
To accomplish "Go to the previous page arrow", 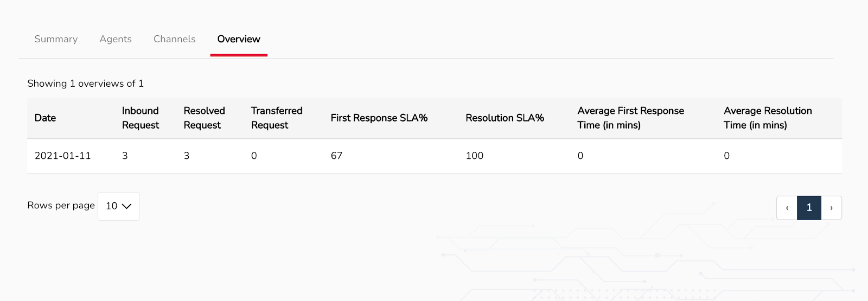I will (x=787, y=208).
